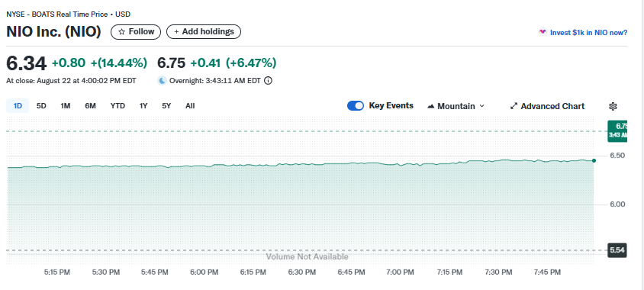The image size is (644, 290).
Task: Open Invest $1k in NIO now link
Action: (x=588, y=33)
